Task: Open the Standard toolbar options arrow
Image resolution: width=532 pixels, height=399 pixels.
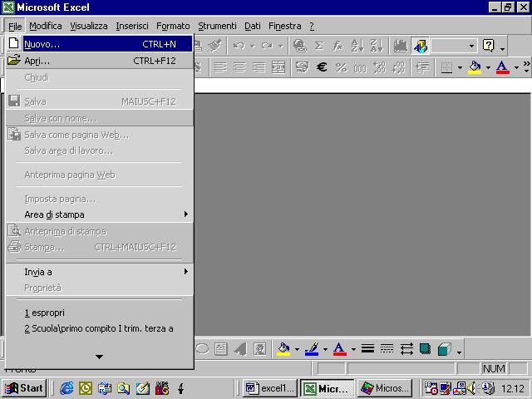Action: click(x=502, y=47)
